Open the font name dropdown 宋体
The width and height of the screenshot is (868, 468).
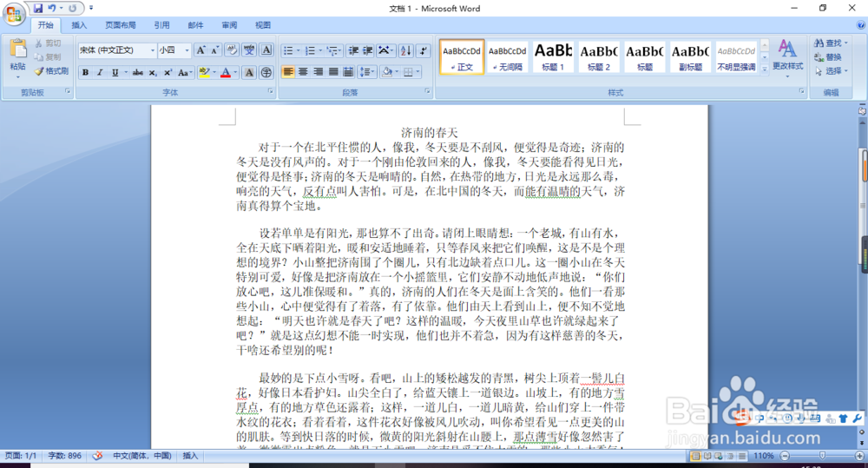tap(153, 50)
